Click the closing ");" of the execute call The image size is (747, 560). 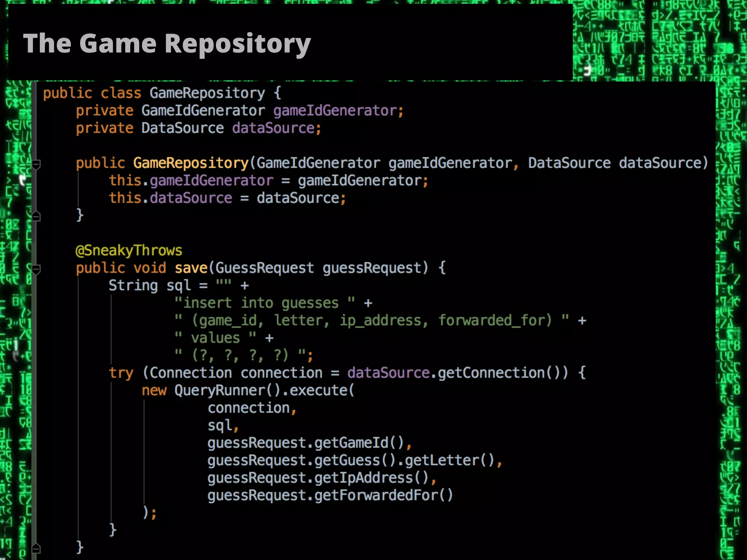[150, 513]
